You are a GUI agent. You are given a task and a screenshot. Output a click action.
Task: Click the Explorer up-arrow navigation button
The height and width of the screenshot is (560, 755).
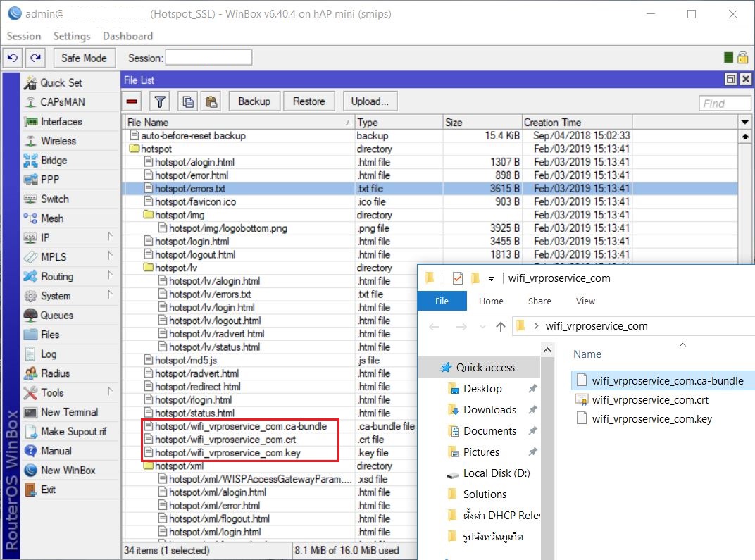501,327
